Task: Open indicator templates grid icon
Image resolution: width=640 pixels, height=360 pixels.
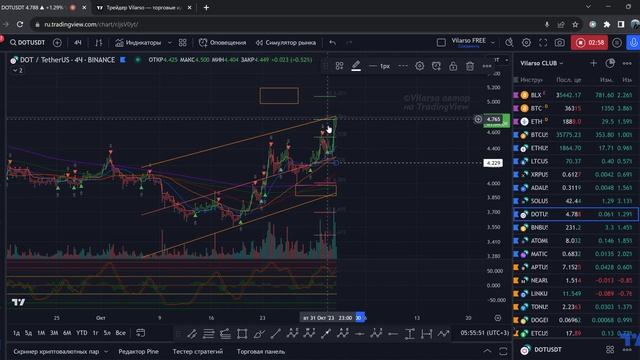Action: tap(183, 42)
